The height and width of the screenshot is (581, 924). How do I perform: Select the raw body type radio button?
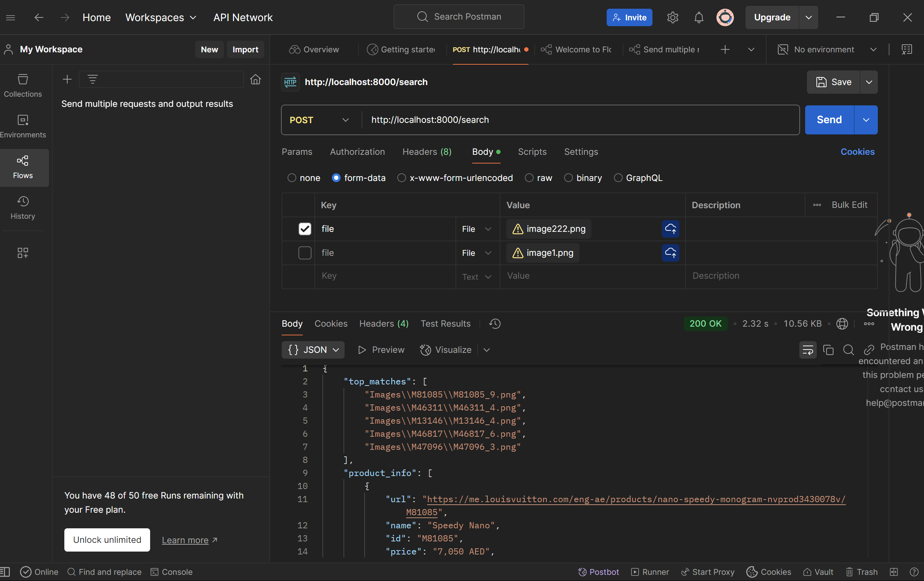coord(529,178)
